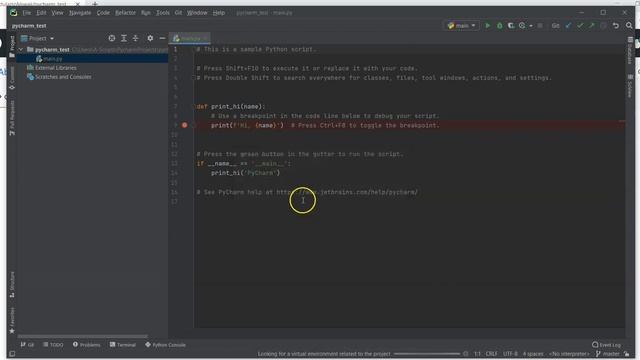640x360 pixels.
Task: Show Git history clock icon
Action: (603, 26)
